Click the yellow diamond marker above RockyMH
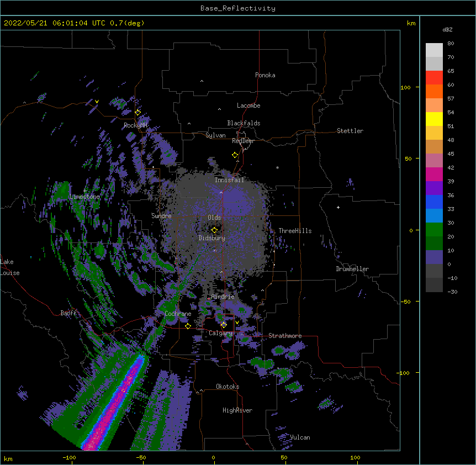 [138, 113]
